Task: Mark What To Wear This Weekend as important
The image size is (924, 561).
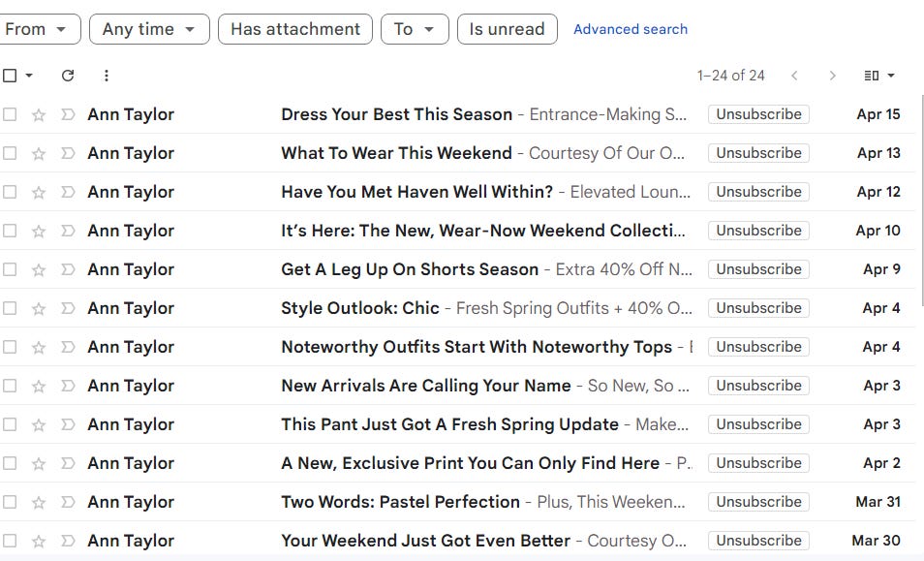Action: 68,153
